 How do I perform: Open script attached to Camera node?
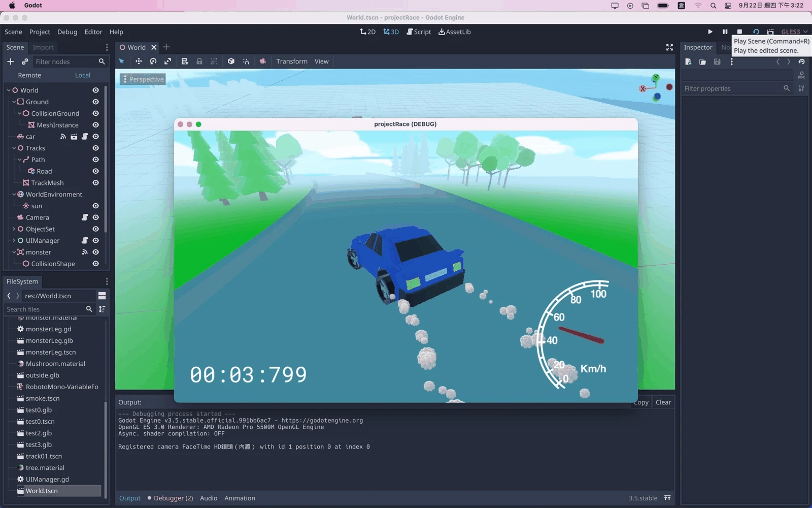tap(85, 217)
